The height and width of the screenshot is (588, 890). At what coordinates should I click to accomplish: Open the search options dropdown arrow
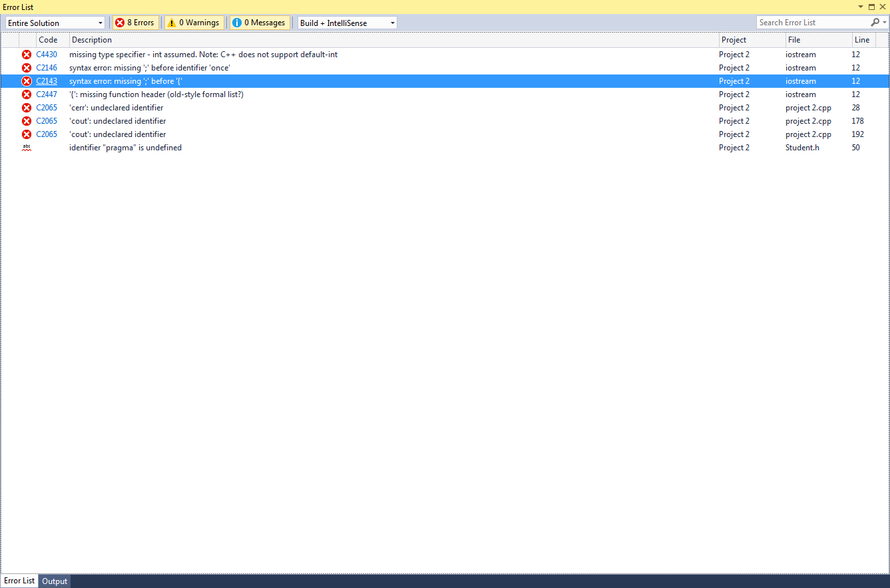[x=885, y=23]
